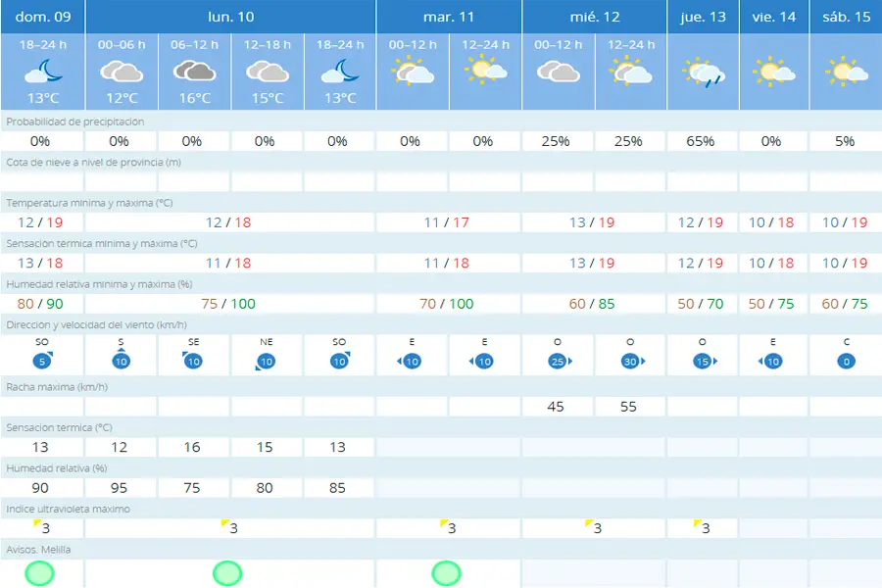The height and width of the screenshot is (588, 882).
Task: Click the green warning circle for dom. 09
Action: 40,574
